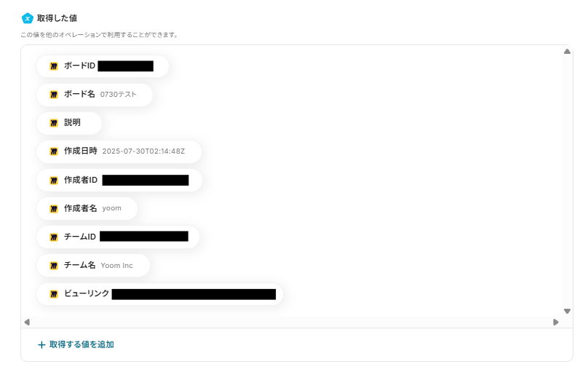The height and width of the screenshot is (383, 588).
Task: Select the 作成者名 yoom value chip
Action: tap(87, 208)
